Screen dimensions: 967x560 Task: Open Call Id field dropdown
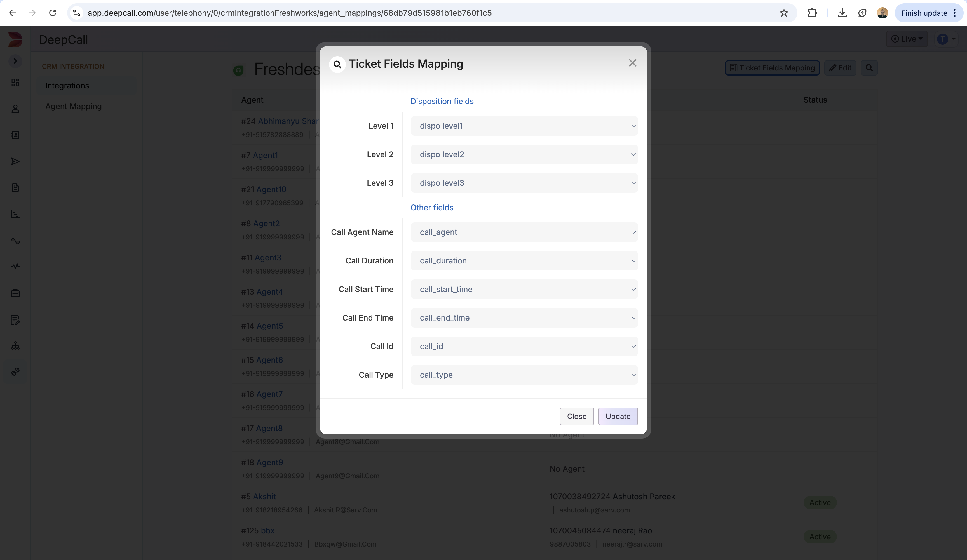click(524, 346)
